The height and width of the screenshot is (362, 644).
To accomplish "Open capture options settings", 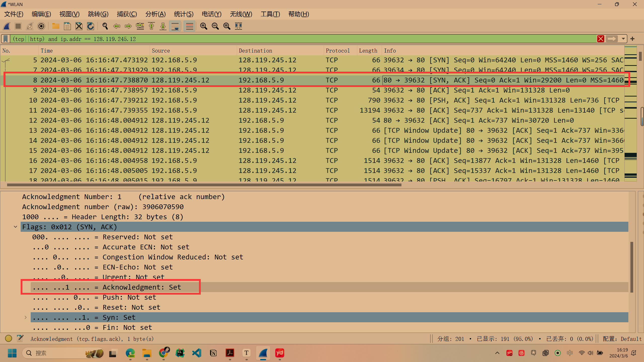I will pyautogui.click(x=41, y=26).
